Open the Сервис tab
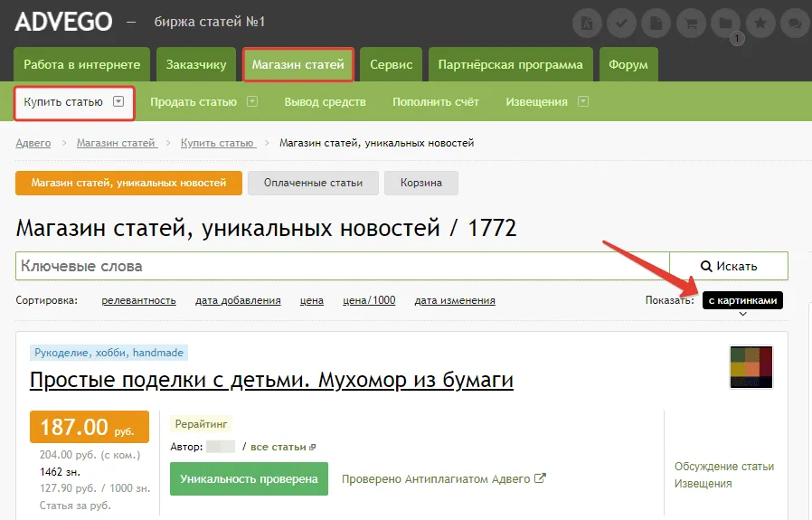812x520 pixels. tap(391, 64)
